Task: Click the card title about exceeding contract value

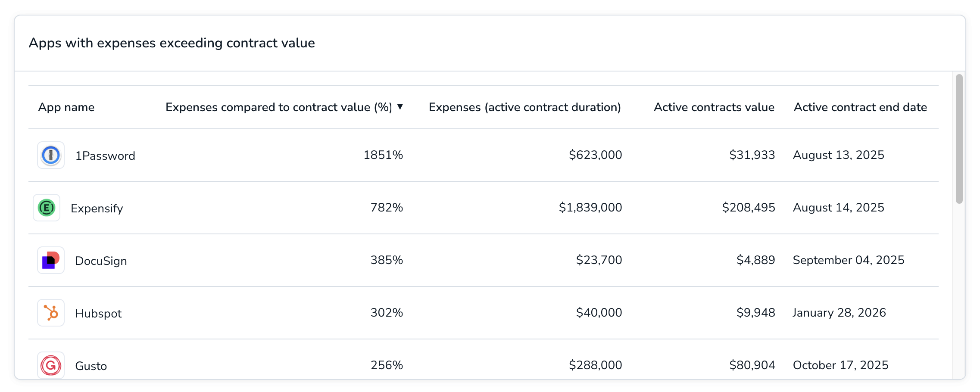Action: (x=172, y=43)
